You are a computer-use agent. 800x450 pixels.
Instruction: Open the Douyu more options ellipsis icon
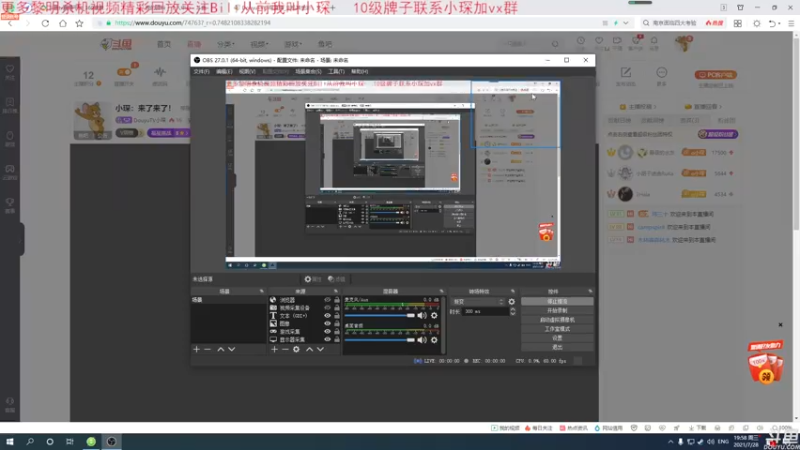[662, 72]
